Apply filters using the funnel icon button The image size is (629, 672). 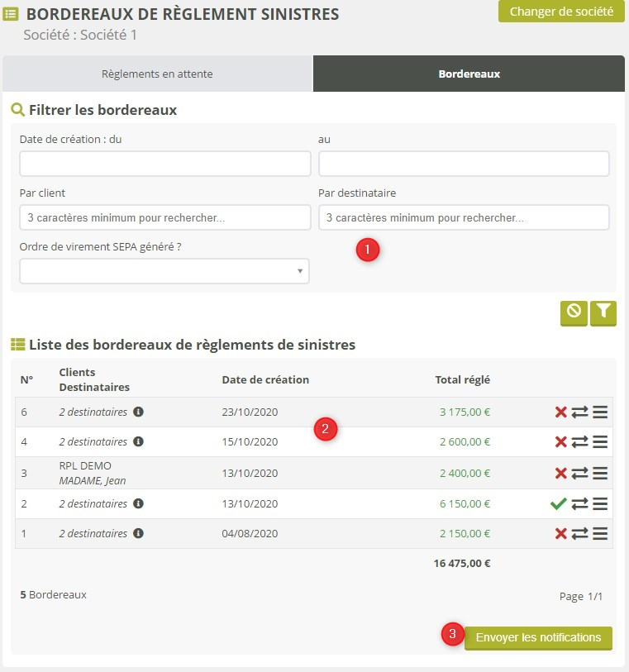click(603, 312)
